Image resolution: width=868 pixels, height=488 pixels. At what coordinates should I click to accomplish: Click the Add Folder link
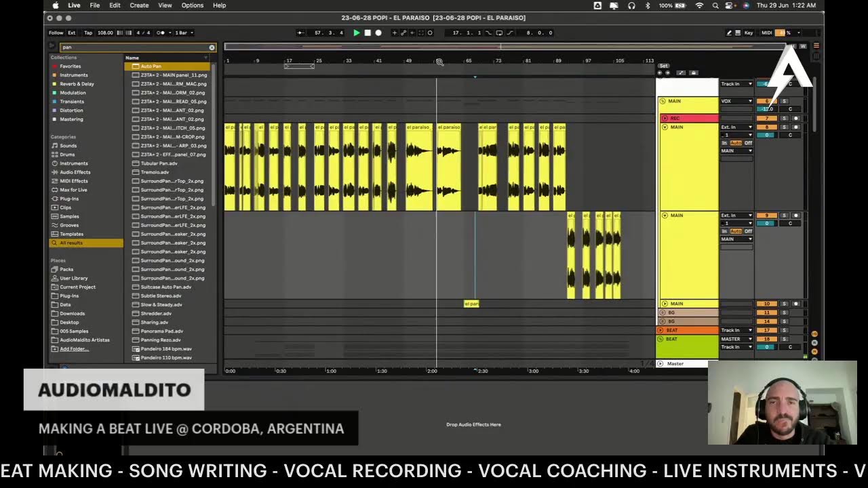click(74, 349)
